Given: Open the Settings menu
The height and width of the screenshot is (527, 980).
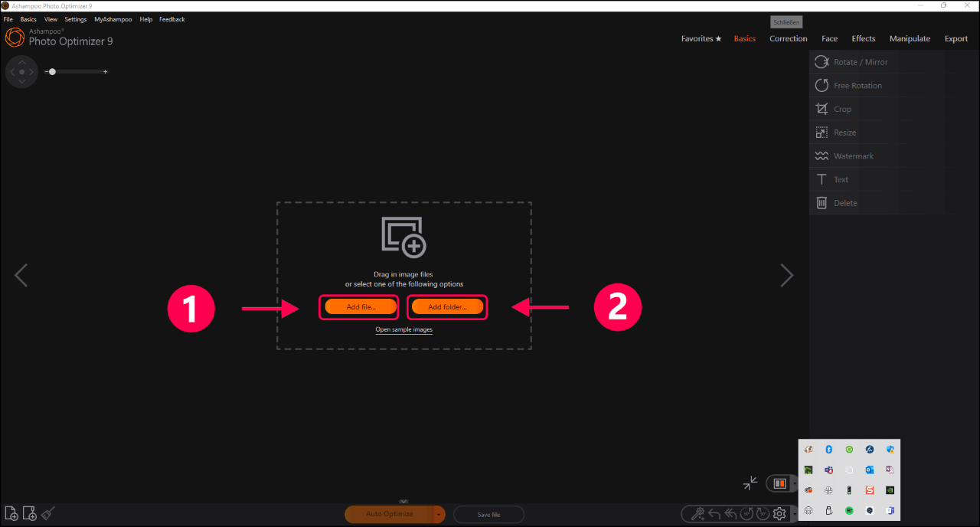Looking at the screenshot, I should pyautogui.click(x=76, y=19).
